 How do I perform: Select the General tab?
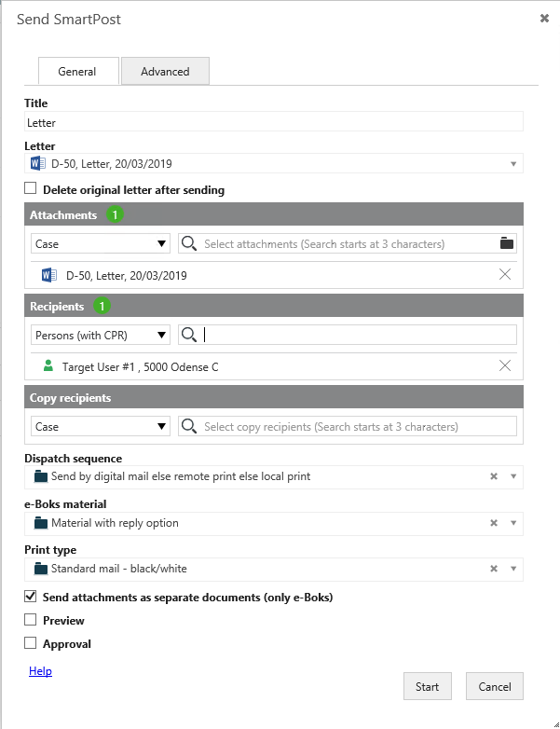(77, 72)
